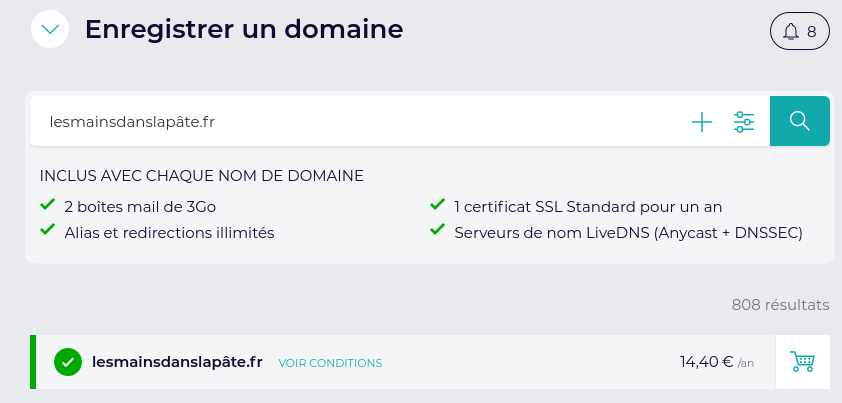The width and height of the screenshot is (842, 403).
Task: Click the checkmark beside SSL certificate
Action: pos(437,205)
